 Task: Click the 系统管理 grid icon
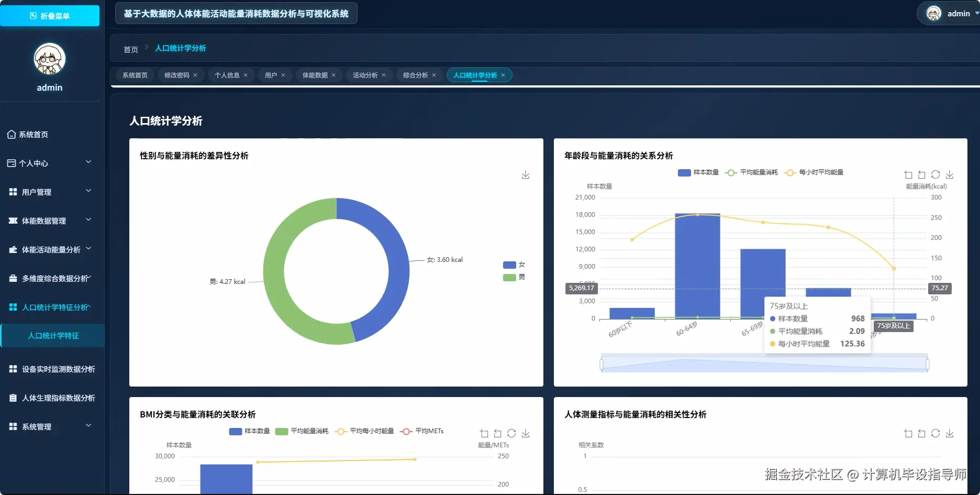[13, 427]
